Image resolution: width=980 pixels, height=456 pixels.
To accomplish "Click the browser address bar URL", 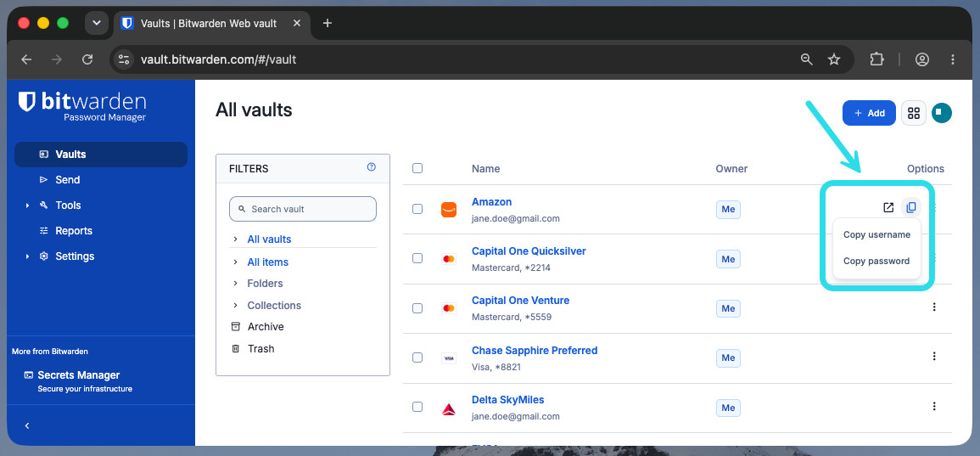I will click(x=218, y=59).
